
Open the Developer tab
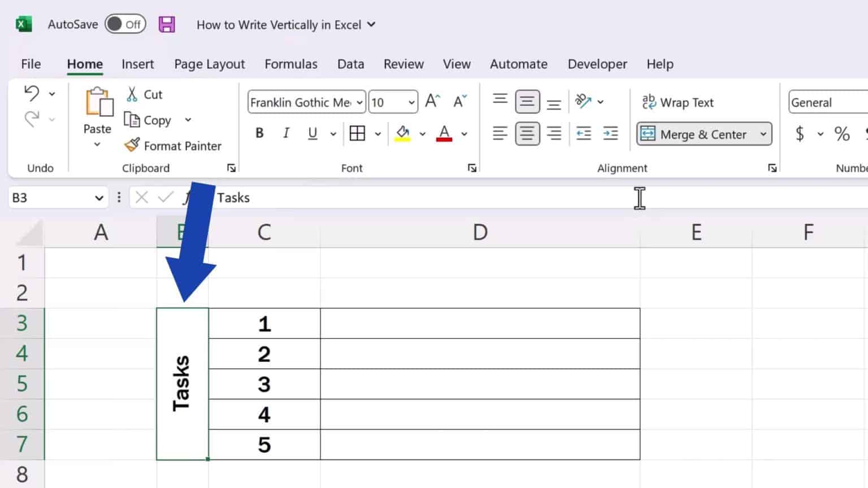click(x=597, y=64)
